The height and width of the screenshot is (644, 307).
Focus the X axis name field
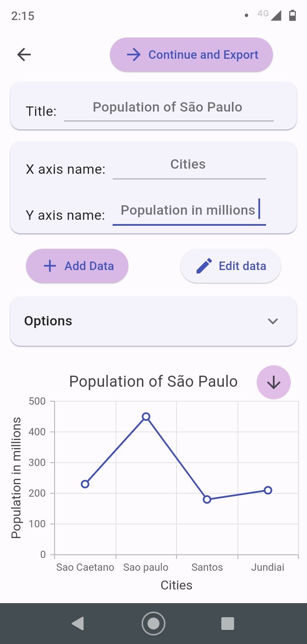pos(188,165)
